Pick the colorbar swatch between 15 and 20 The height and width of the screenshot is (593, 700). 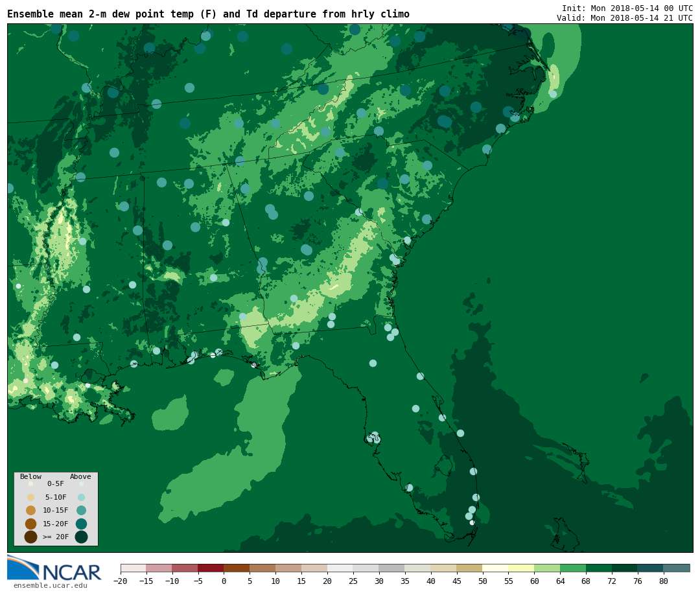click(315, 568)
